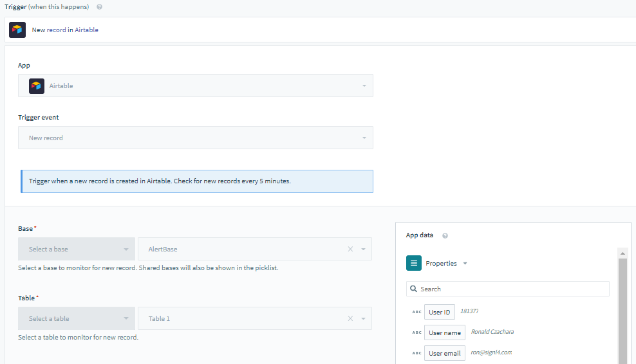
Task: Click the App data scrollbar thumb
Action: click(622, 311)
